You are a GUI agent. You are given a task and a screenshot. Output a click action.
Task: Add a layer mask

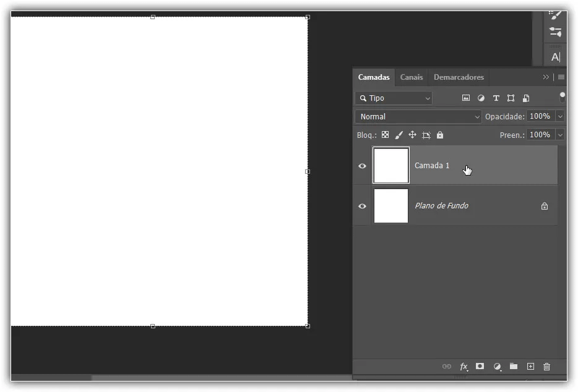click(480, 366)
